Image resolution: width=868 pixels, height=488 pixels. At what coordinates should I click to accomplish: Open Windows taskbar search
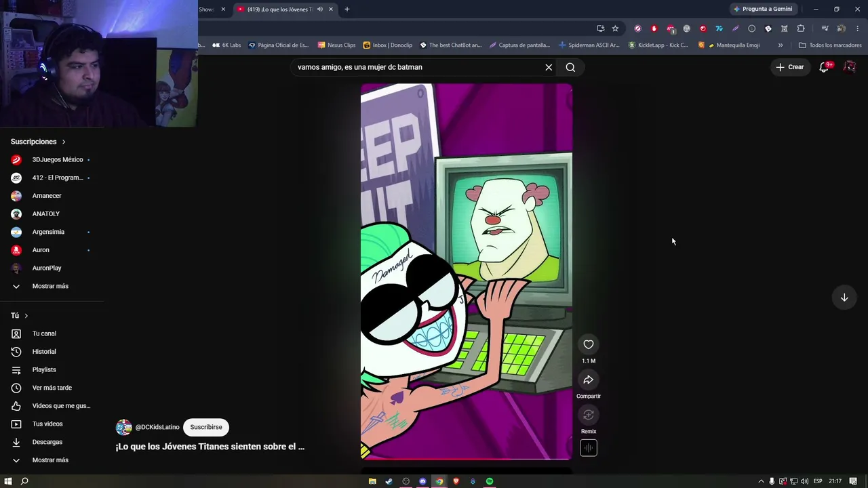click(x=24, y=481)
